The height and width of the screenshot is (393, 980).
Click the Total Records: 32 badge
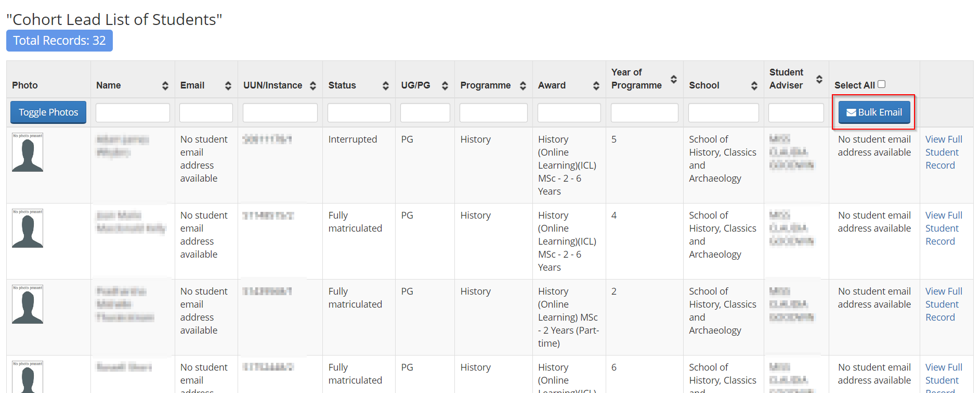[59, 41]
